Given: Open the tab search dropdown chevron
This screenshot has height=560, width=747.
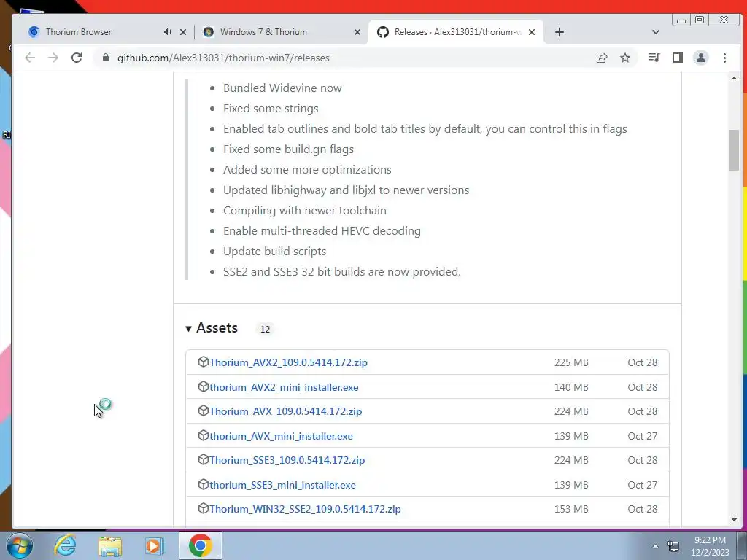Looking at the screenshot, I should tap(656, 32).
